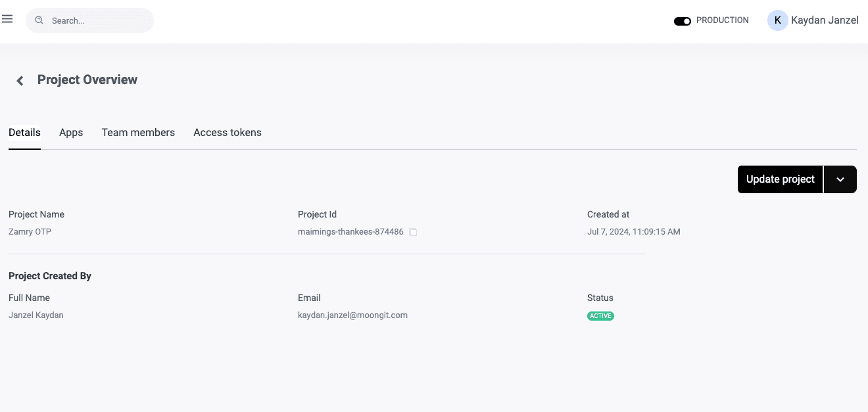This screenshot has height=412, width=868.
Task: Click the project id maimings-thankees-874486
Action: (x=350, y=232)
